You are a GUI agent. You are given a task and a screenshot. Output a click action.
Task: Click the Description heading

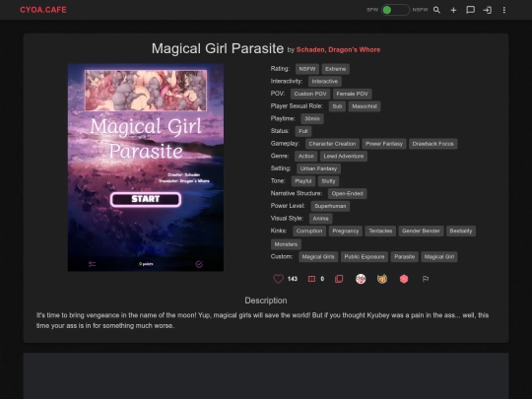266,300
